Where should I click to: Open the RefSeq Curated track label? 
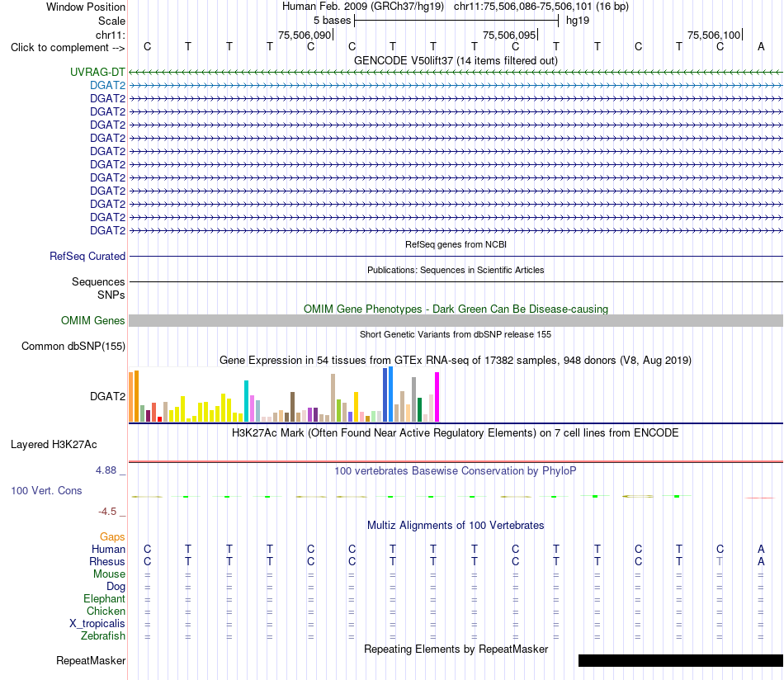87,256
